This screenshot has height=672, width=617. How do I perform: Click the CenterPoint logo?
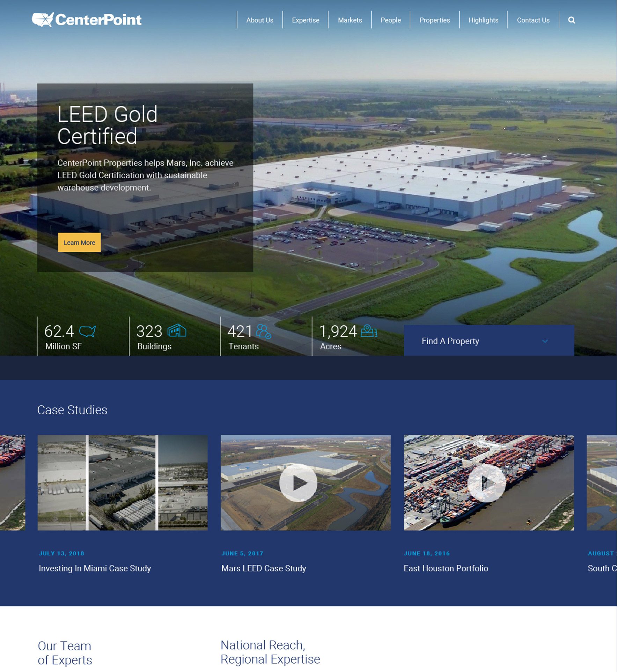click(87, 20)
